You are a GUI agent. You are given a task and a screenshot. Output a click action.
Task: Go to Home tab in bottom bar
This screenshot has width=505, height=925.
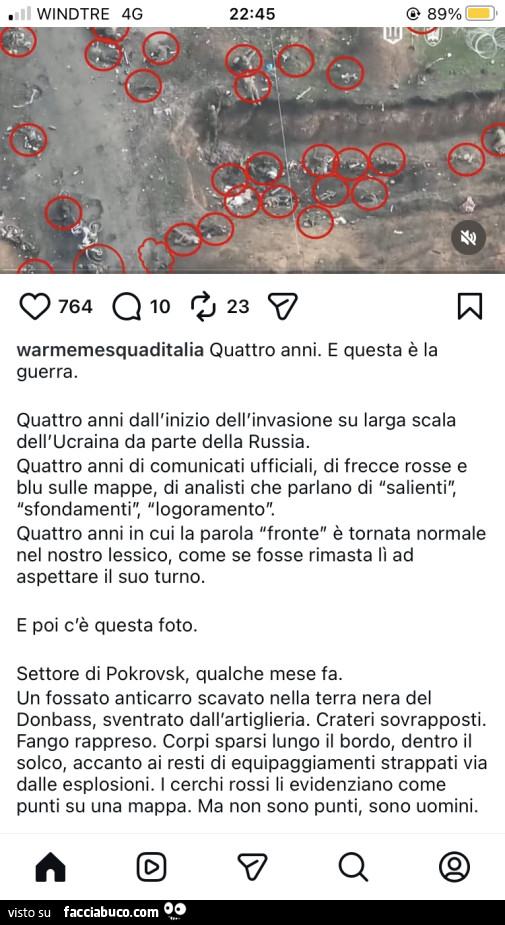[51, 867]
